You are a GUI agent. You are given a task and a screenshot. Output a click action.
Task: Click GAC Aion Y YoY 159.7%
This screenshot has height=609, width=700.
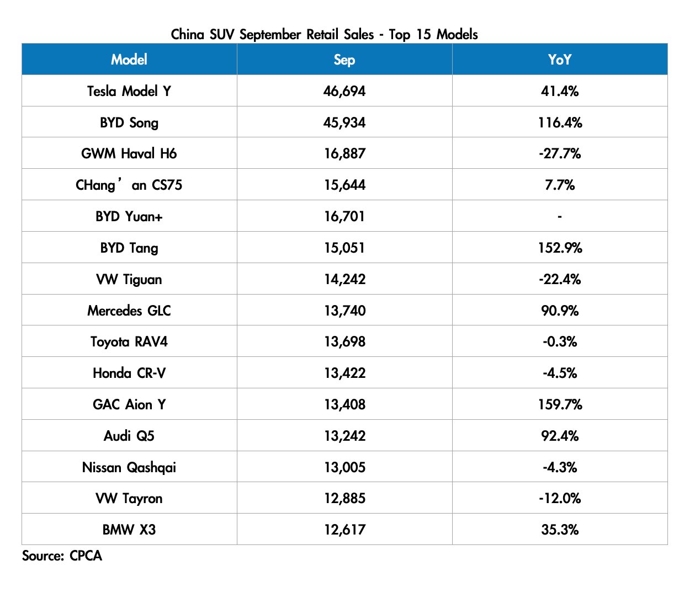pos(560,404)
